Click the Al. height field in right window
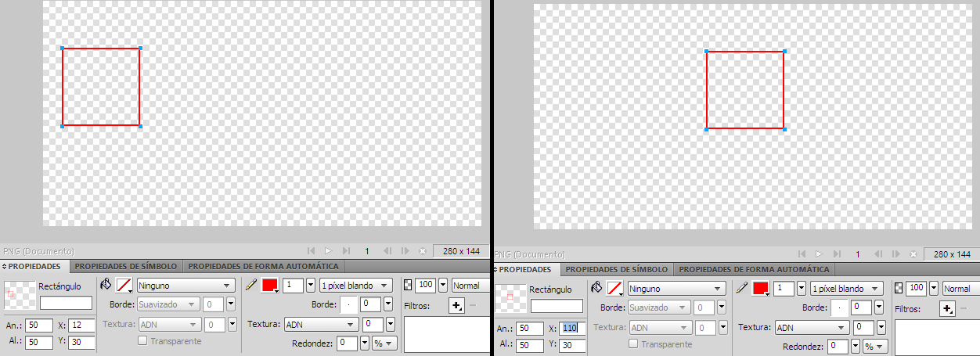This screenshot has width=980, height=356. [530, 345]
